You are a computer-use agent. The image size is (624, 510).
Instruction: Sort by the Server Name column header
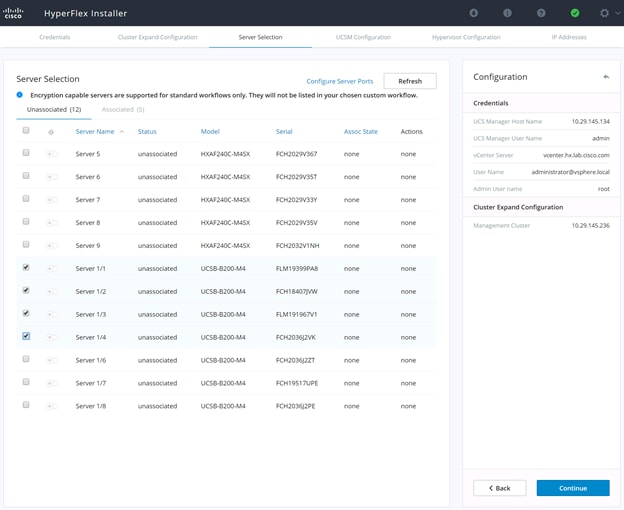pyautogui.click(x=95, y=132)
